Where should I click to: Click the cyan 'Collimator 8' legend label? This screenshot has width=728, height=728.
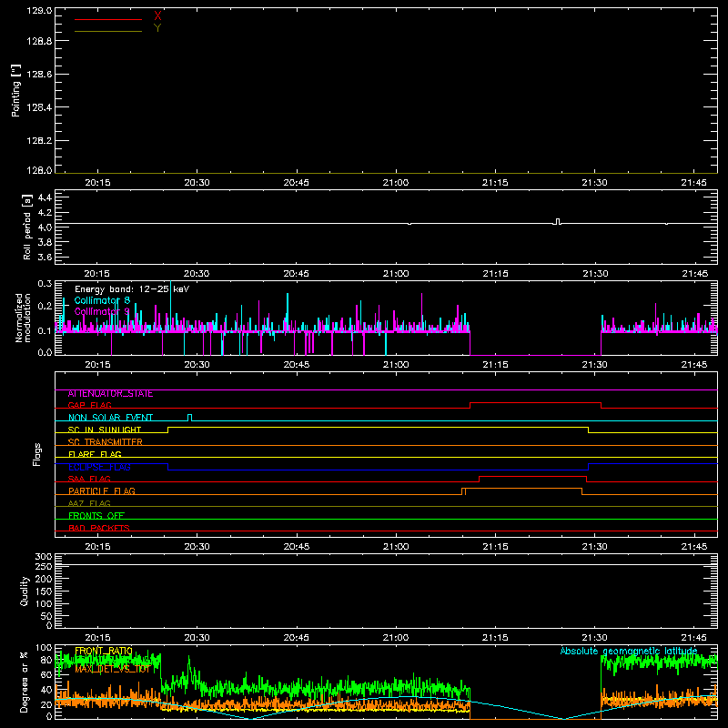click(x=102, y=300)
